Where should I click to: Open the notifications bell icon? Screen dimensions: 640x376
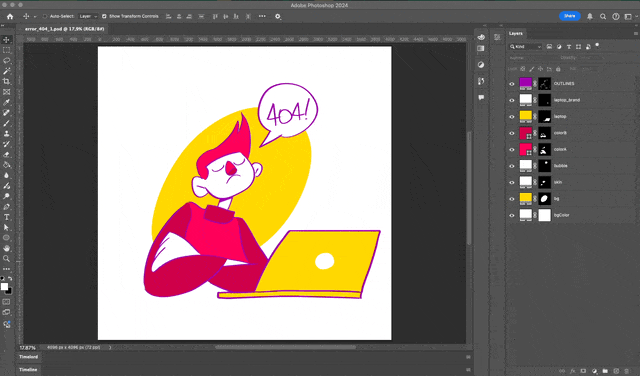[590, 16]
